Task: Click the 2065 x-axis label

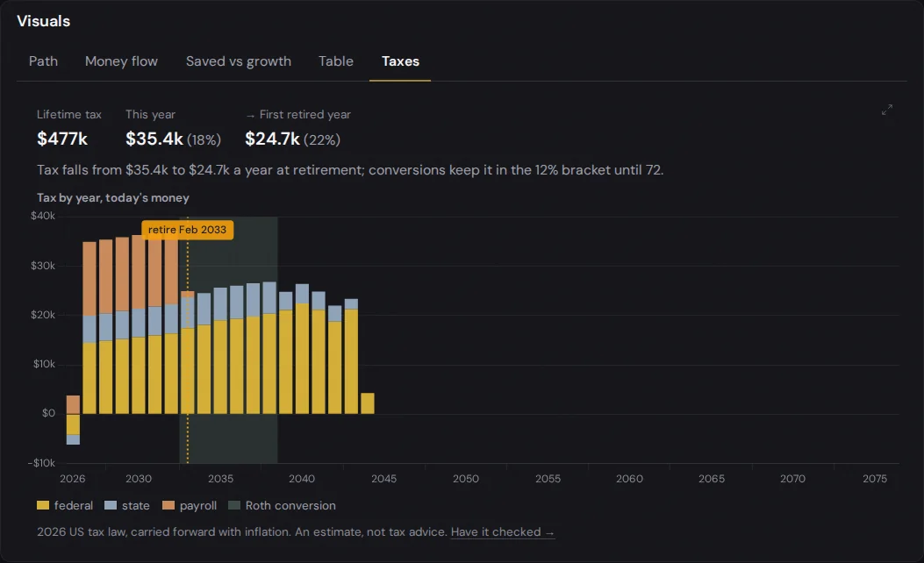Action: tap(712, 479)
